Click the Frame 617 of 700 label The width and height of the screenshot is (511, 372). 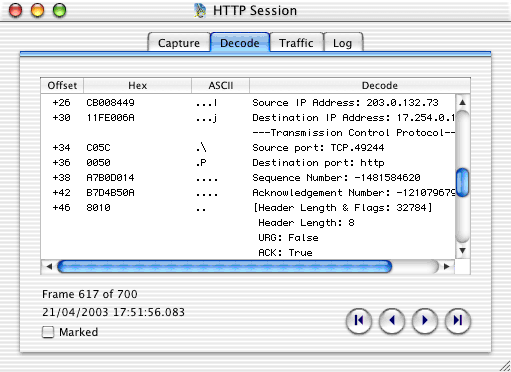(90, 294)
